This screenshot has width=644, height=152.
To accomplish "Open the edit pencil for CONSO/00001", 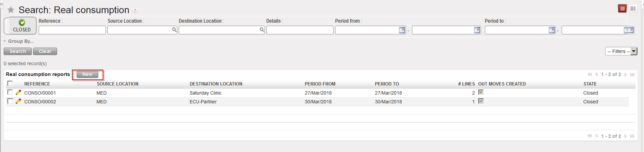I will [x=18, y=93].
